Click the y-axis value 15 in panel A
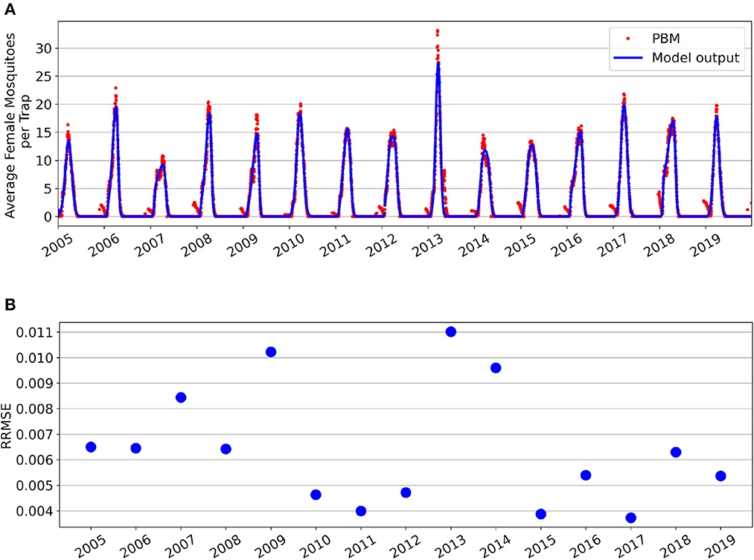Screen dimensions: 754x560 43,132
